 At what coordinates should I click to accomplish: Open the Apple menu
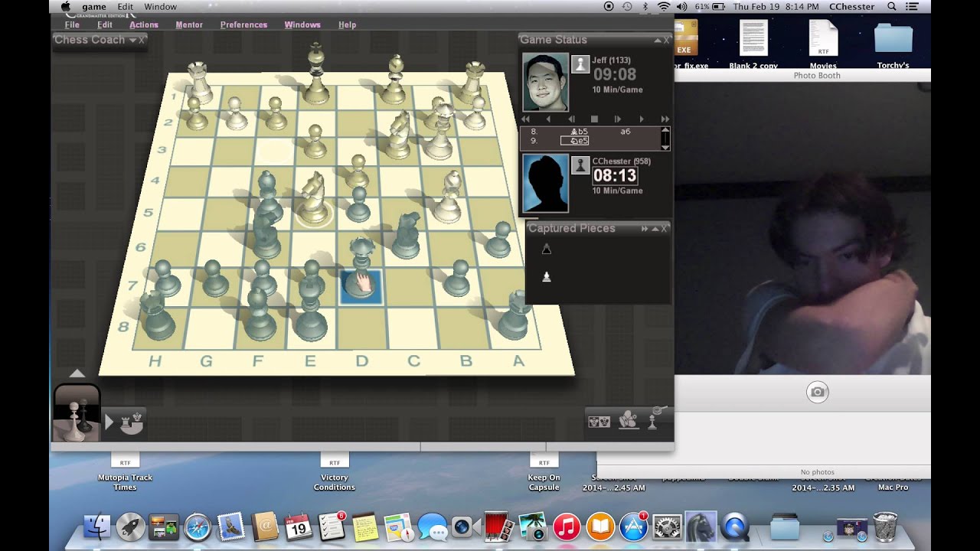pos(65,7)
